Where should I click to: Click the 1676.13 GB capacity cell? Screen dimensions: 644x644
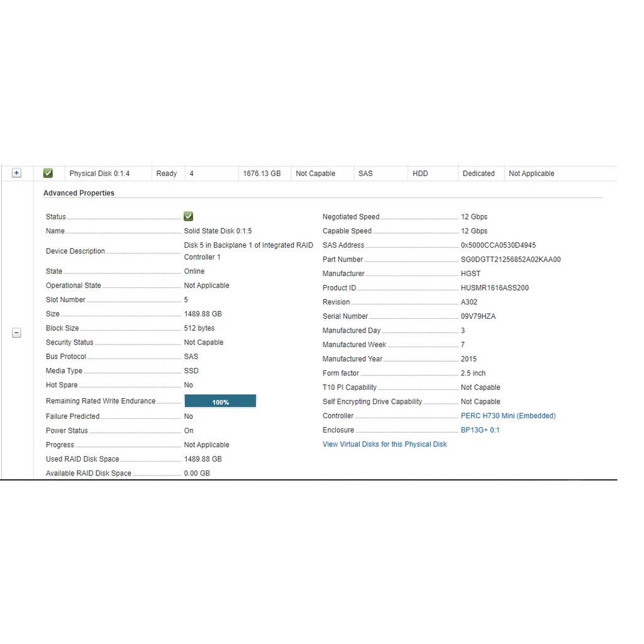262,174
